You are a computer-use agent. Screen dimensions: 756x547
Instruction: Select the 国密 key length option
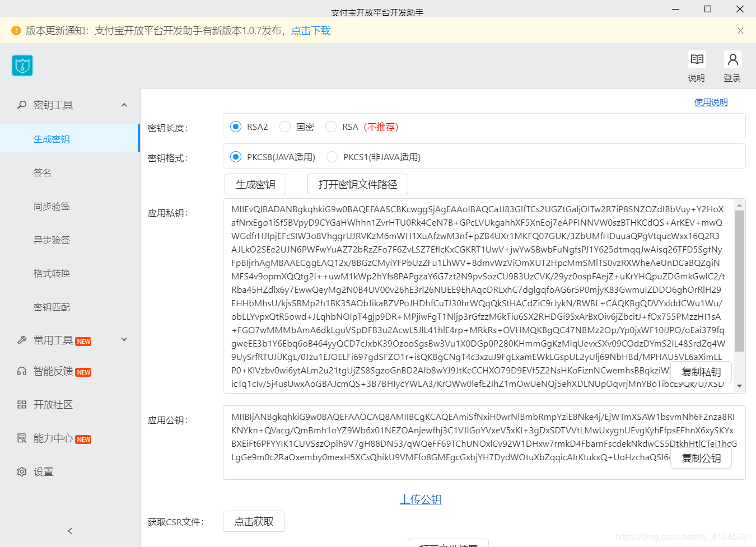click(285, 127)
